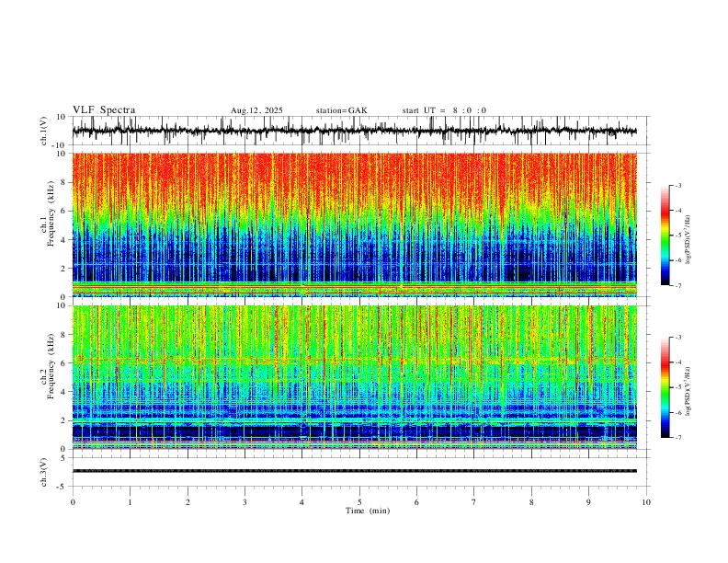The width and height of the screenshot is (728, 563).
Task: Select the "start UT = 8 :0 :0" text
Action: point(444,110)
